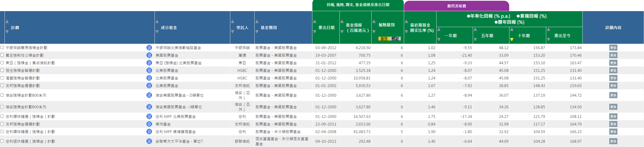Screen dimensions: 644x147
Task: Sort 推出至今 column descending with down arrow
Action: (548, 39)
